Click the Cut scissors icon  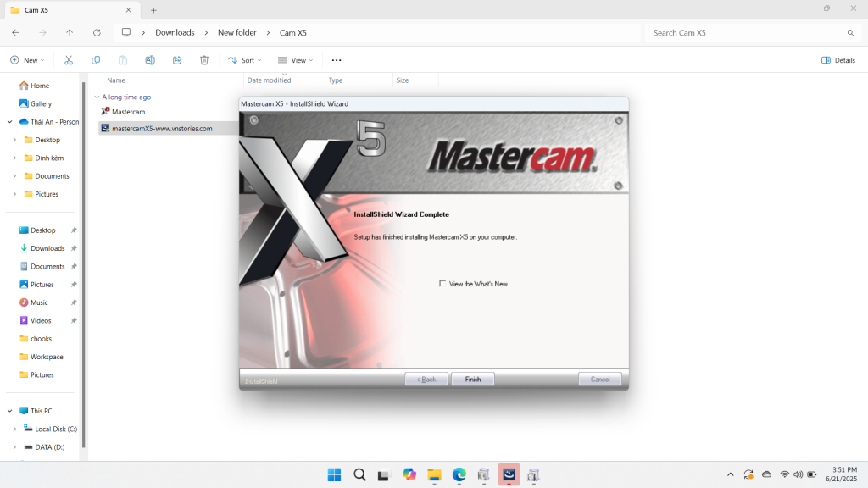[x=69, y=60]
